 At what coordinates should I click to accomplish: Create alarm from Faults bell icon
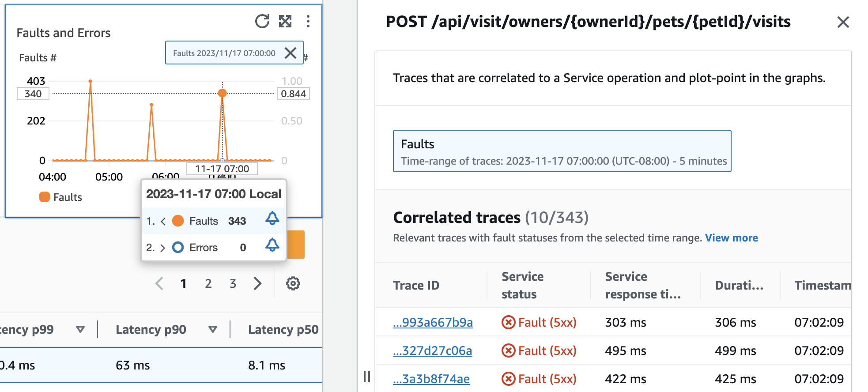click(x=272, y=219)
